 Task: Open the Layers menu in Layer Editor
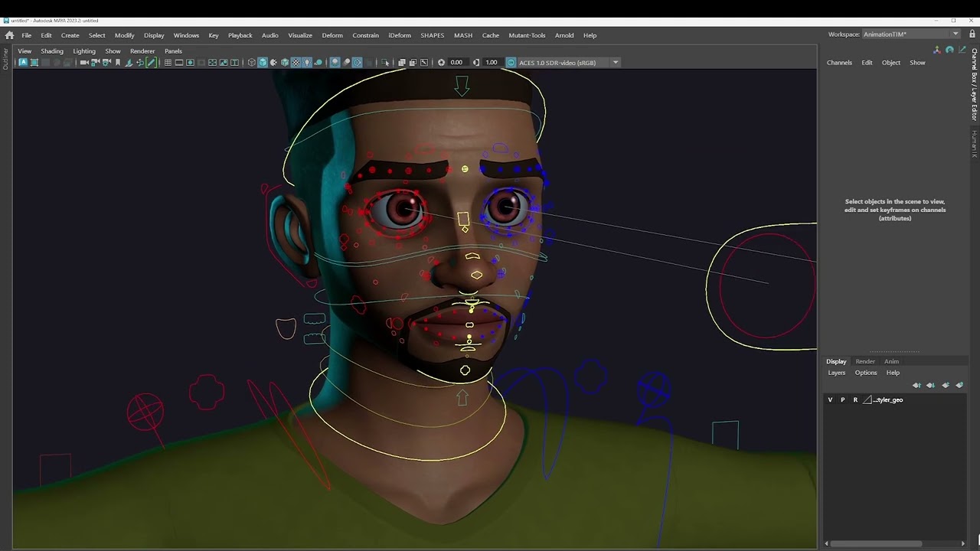[x=837, y=373]
